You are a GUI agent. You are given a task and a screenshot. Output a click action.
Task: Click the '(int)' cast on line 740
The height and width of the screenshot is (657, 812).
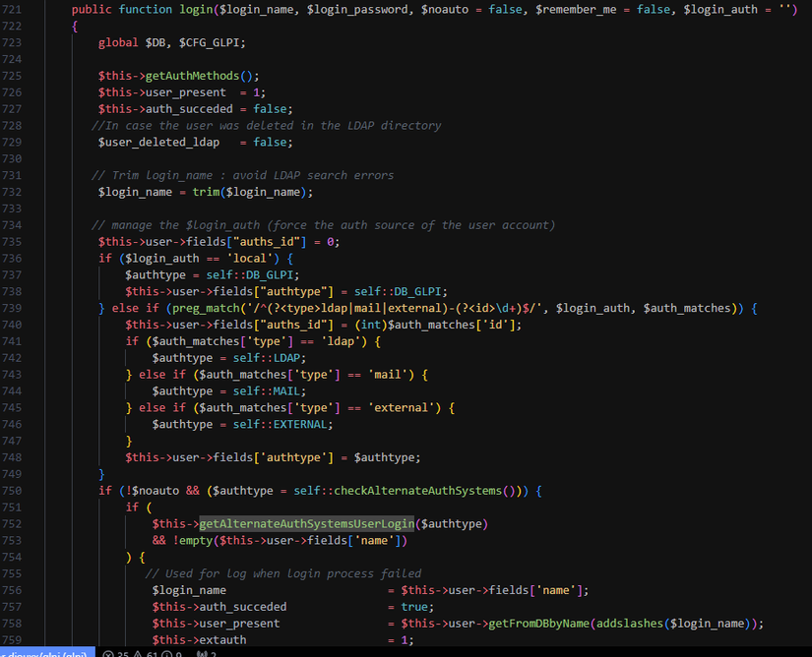371,325
